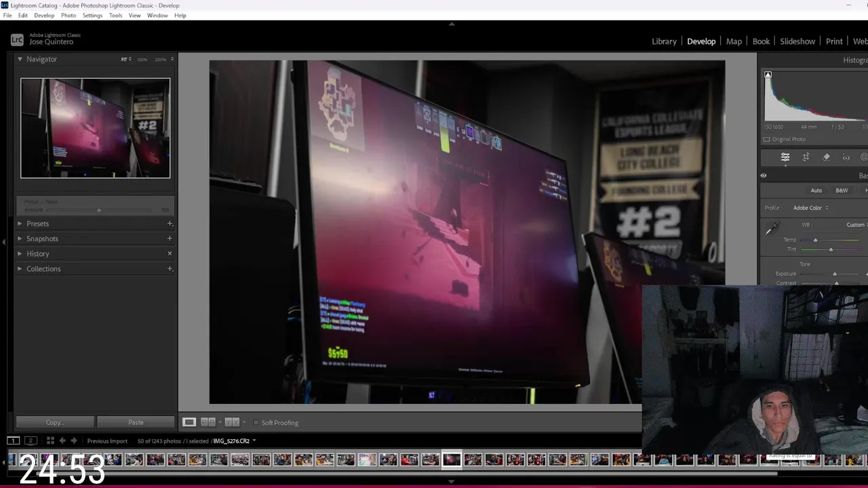Click the Auto tone button
The height and width of the screenshot is (488, 868).
pos(816,190)
